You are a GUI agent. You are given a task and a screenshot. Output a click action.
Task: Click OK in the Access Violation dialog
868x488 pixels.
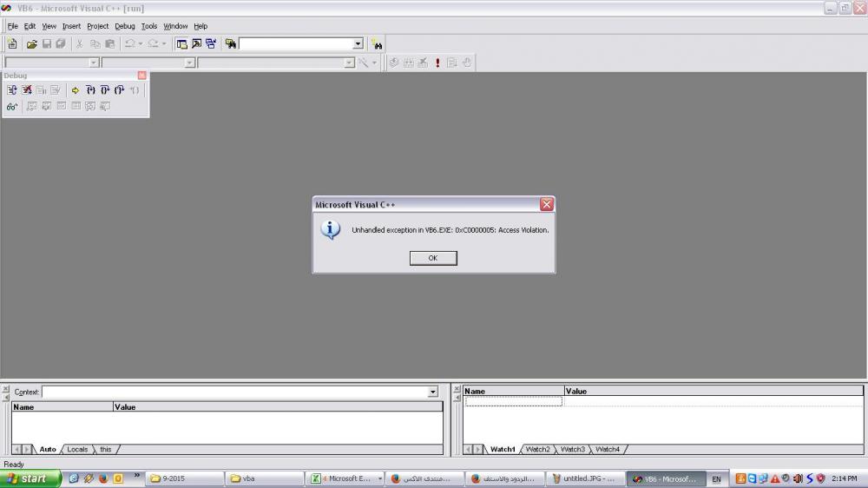(x=433, y=258)
